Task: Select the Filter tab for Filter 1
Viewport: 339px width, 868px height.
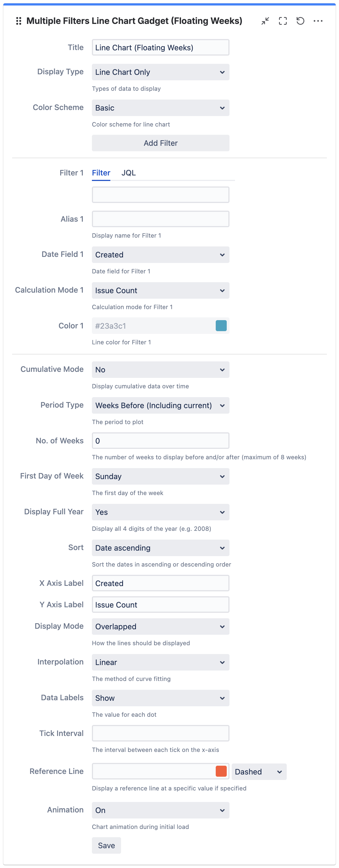Action: [x=101, y=173]
